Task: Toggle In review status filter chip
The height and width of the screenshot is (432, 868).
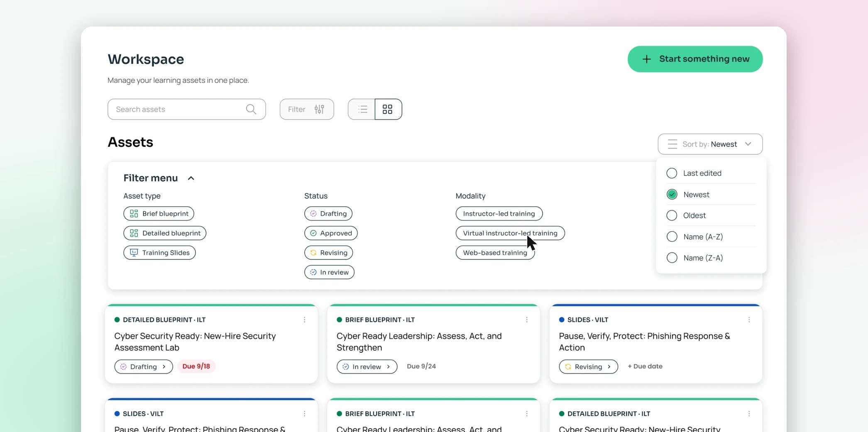Action: (x=329, y=272)
